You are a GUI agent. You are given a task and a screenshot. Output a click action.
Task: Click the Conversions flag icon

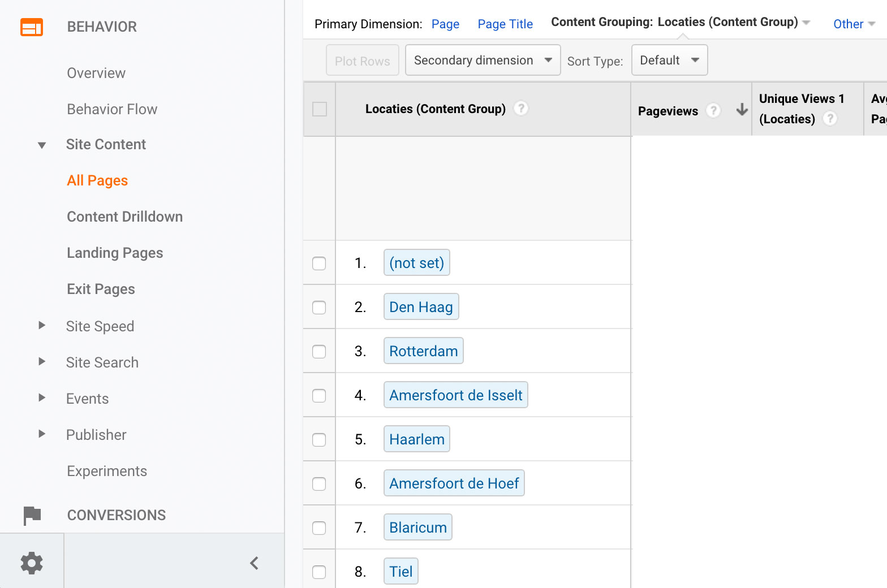(32, 515)
